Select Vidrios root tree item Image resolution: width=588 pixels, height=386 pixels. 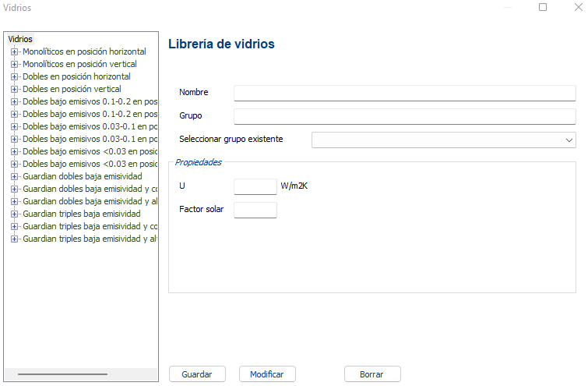pos(20,39)
